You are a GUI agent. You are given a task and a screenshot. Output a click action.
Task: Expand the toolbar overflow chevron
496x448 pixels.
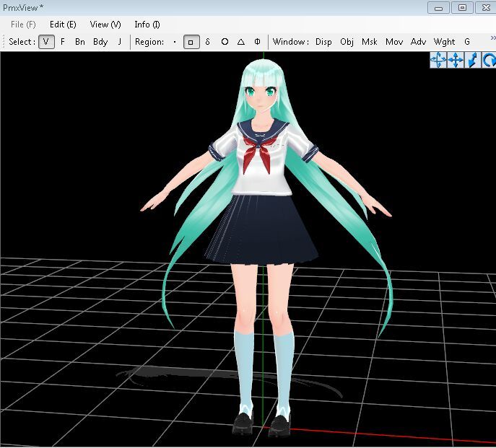[x=493, y=38]
